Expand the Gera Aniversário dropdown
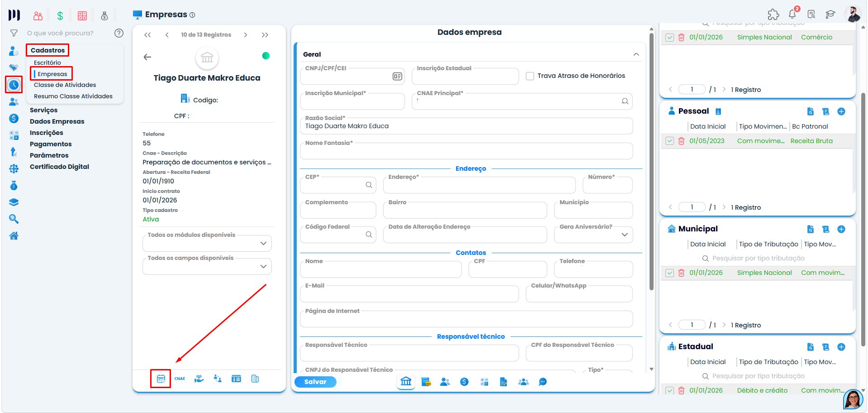The width and height of the screenshot is (868, 413). pyautogui.click(x=593, y=235)
